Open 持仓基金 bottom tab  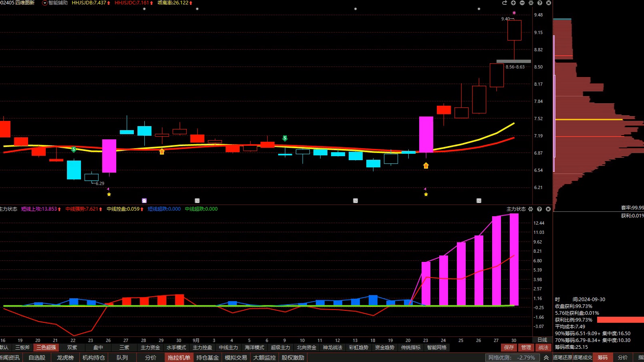(x=208, y=358)
